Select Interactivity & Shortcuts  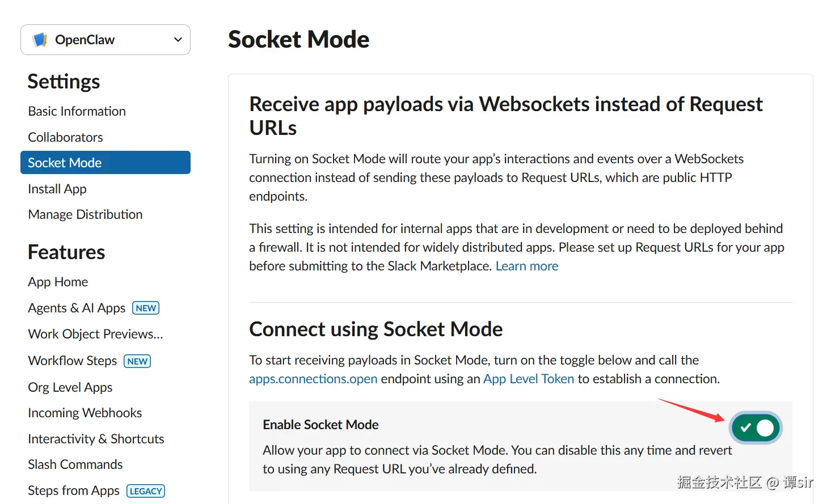pyautogui.click(x=96, y=439)
